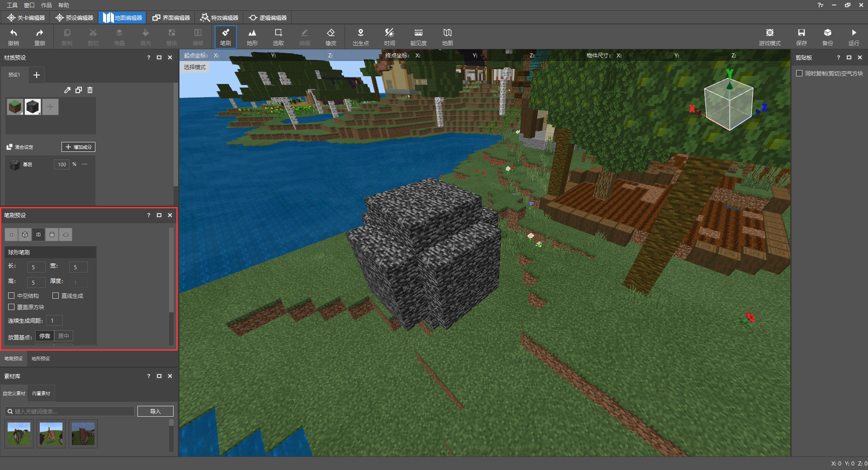Enable the 中空结构 checkbox

11,296
